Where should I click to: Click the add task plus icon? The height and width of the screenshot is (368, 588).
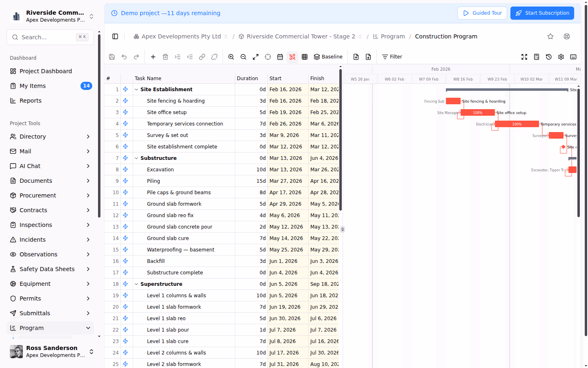[x=153, y=57]
